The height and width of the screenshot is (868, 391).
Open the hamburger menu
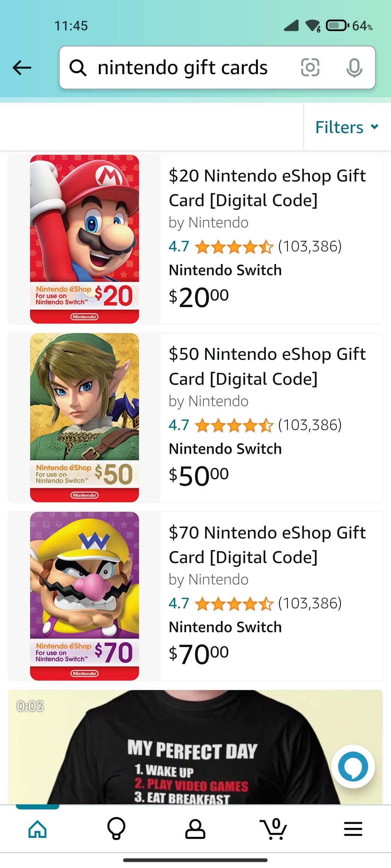coord(353,829)
